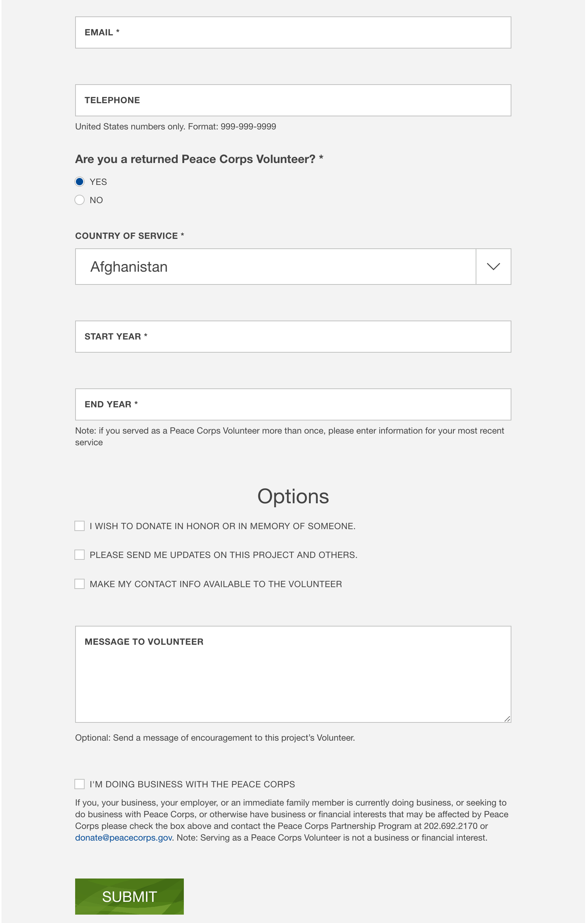
Task: Click the Telephone input field
Action: pos(293,100)
